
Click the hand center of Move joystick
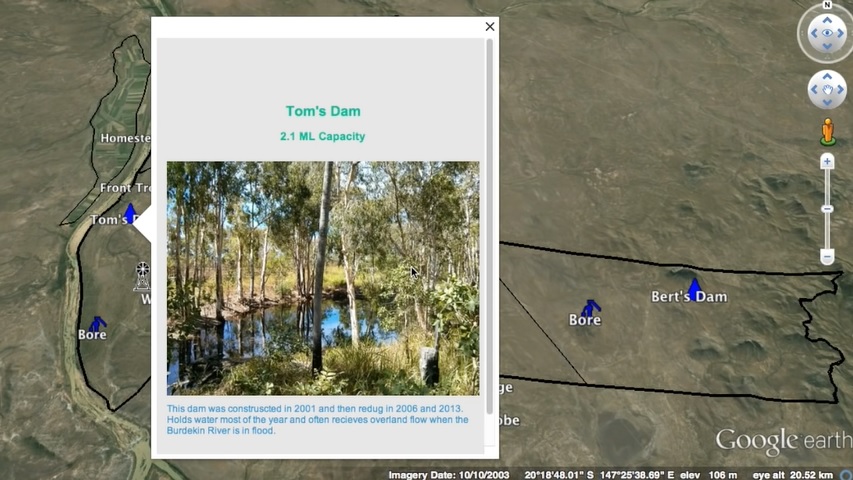click(827, 90)
